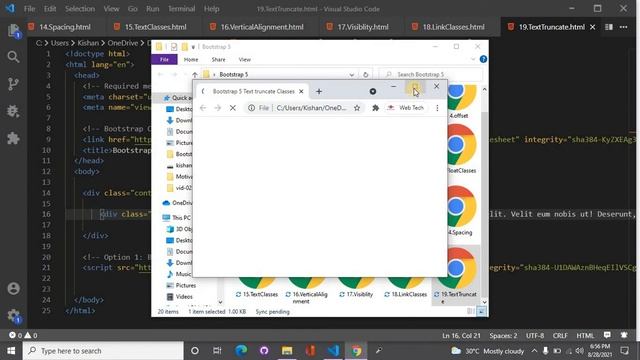Open VS Code Search view
Image resolution: width=640 pixels, height=360 pixels.
pos(13,57)
